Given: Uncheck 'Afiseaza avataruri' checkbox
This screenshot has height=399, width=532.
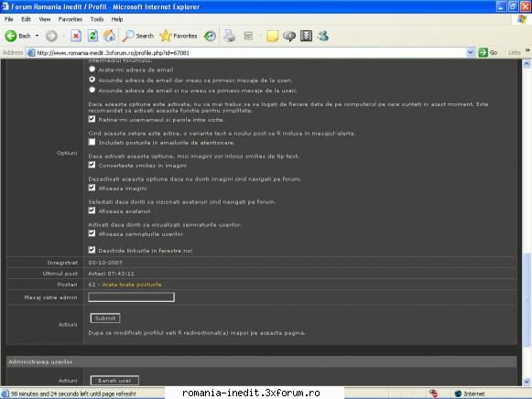Looking at the screenshot, I should coord(92,210).
